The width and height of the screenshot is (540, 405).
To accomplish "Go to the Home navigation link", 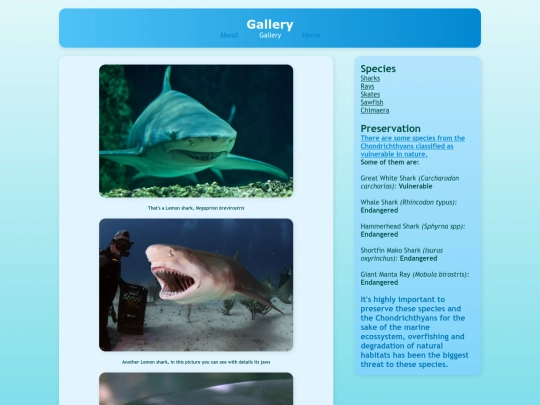I will [311, 35].
